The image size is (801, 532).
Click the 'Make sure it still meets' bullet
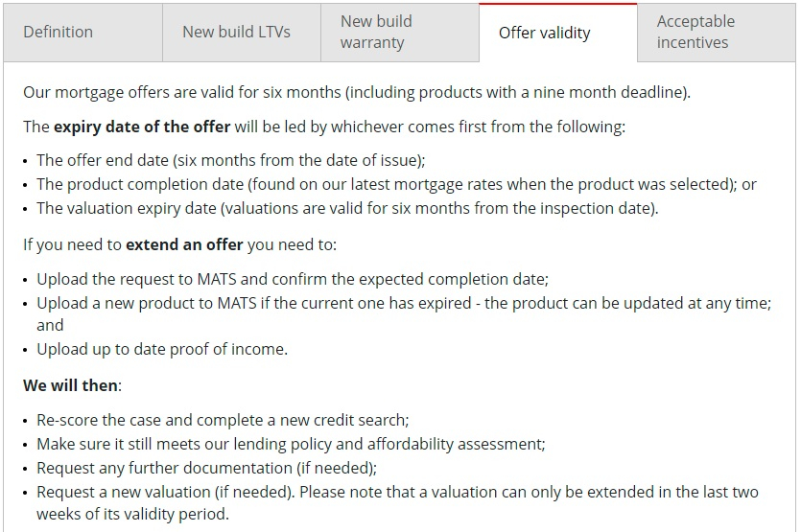point(292,444)
